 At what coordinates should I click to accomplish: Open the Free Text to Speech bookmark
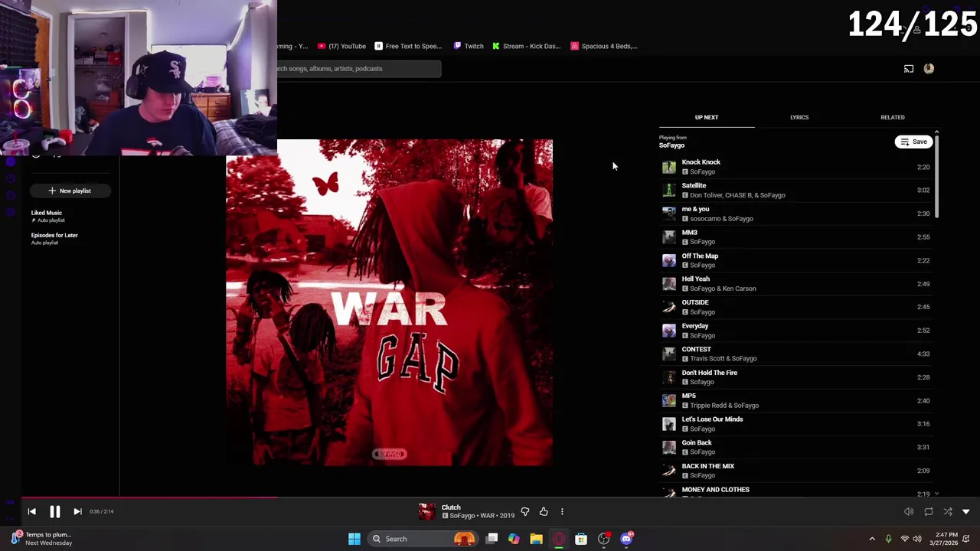point(408,46)
